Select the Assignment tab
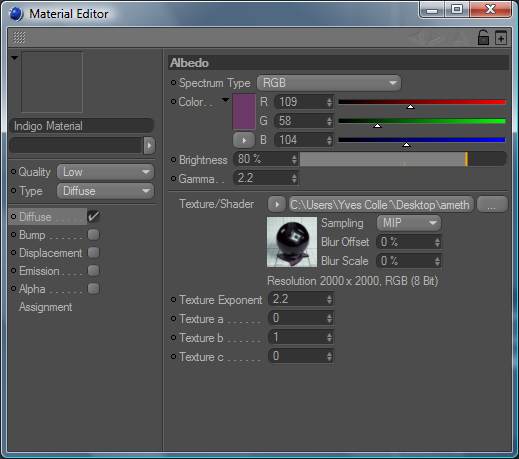The image size is (519, 459). click(45, 307)
